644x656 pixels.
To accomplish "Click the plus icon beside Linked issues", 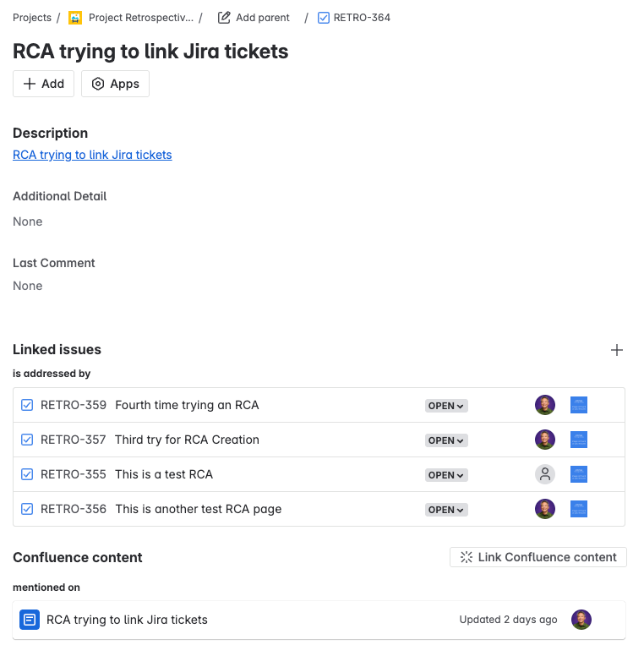I will pyautogui.click(x=617, y=350).
